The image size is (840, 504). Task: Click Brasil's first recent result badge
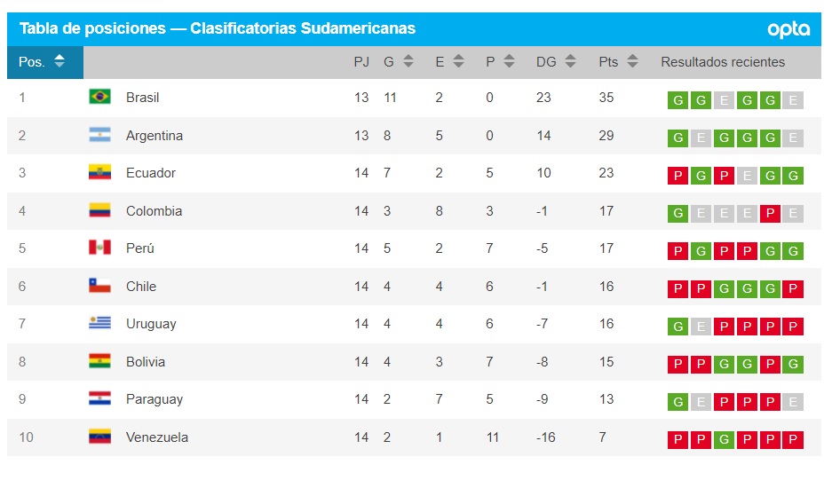click(x=678, y=100)
